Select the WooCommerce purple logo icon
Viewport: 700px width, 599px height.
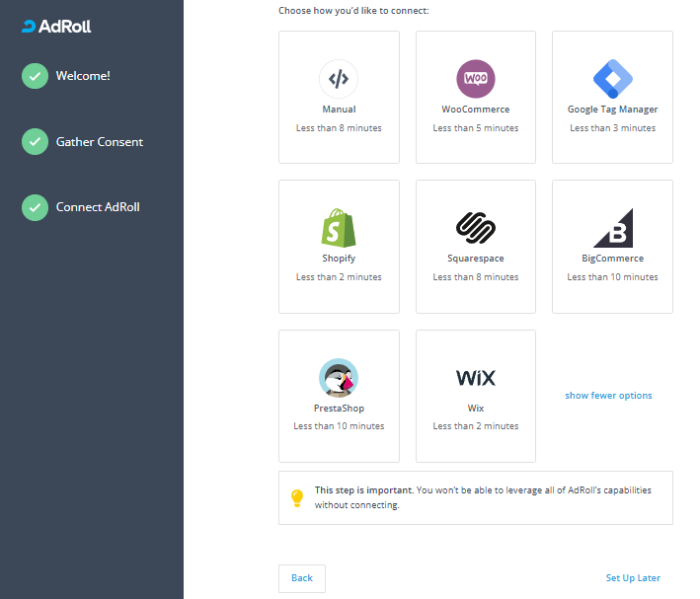click(475, 79)
